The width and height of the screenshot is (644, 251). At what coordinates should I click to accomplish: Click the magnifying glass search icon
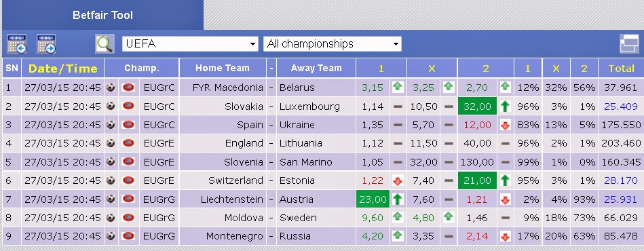(105, 44)
